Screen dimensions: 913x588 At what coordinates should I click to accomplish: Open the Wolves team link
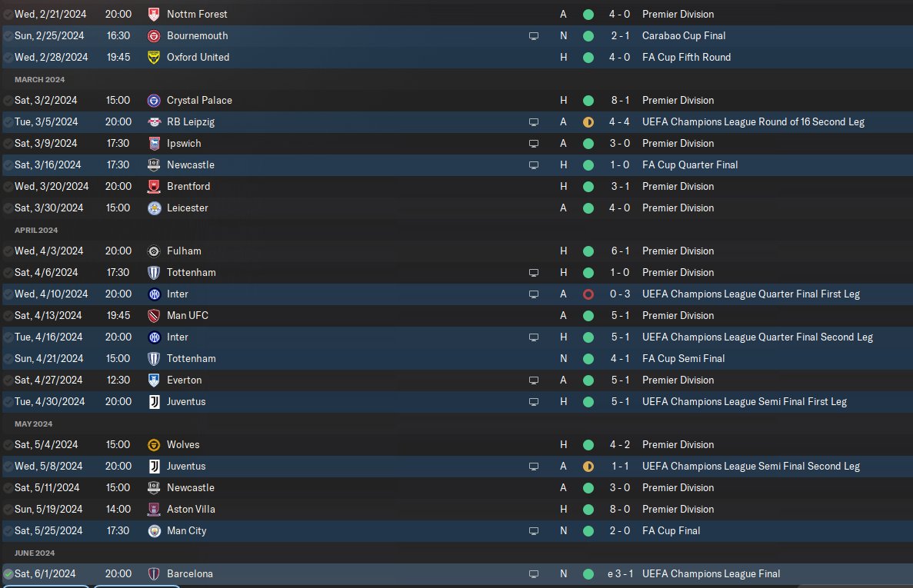tap(183, 444)
